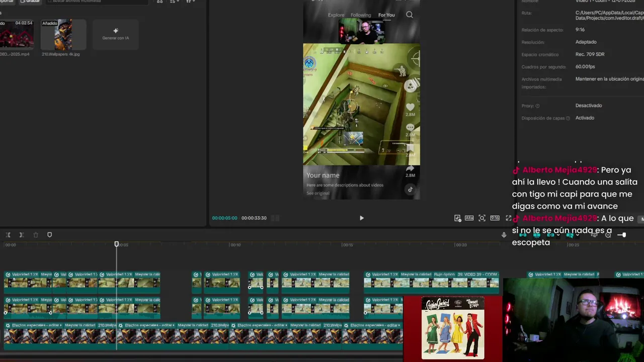The image size is (644, 362).
Task: Add a marker with the shield marker icon
Action: 49,235
